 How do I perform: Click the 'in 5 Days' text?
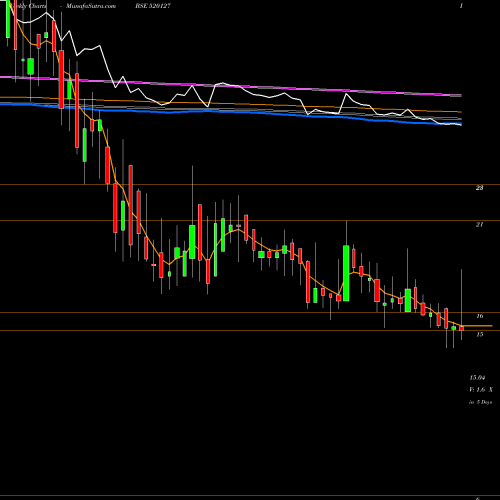tap(481, 402)
